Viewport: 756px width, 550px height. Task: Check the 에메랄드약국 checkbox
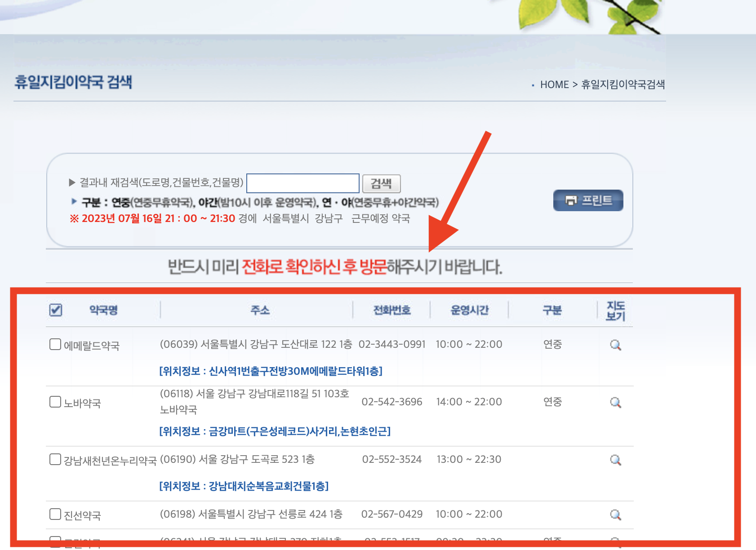point(55,344)
